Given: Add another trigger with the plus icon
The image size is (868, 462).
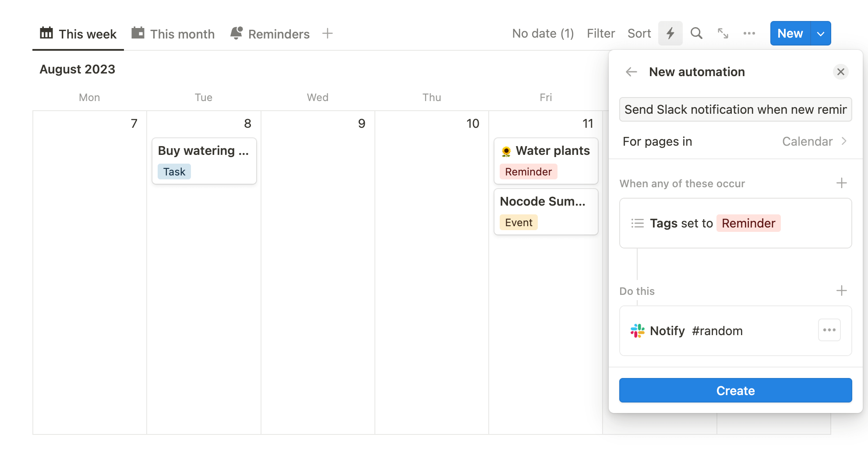Looking at the screenshot, I should pos(842,183).
